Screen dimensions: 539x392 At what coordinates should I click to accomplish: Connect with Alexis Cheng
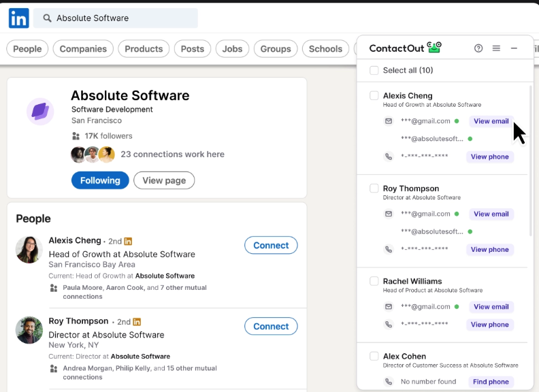point(272,245)
